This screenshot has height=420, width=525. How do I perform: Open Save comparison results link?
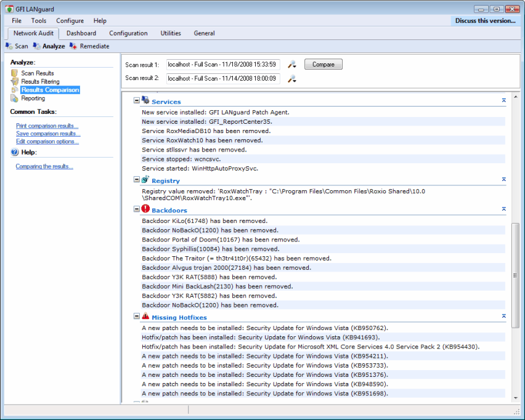(x=48, y=134)
